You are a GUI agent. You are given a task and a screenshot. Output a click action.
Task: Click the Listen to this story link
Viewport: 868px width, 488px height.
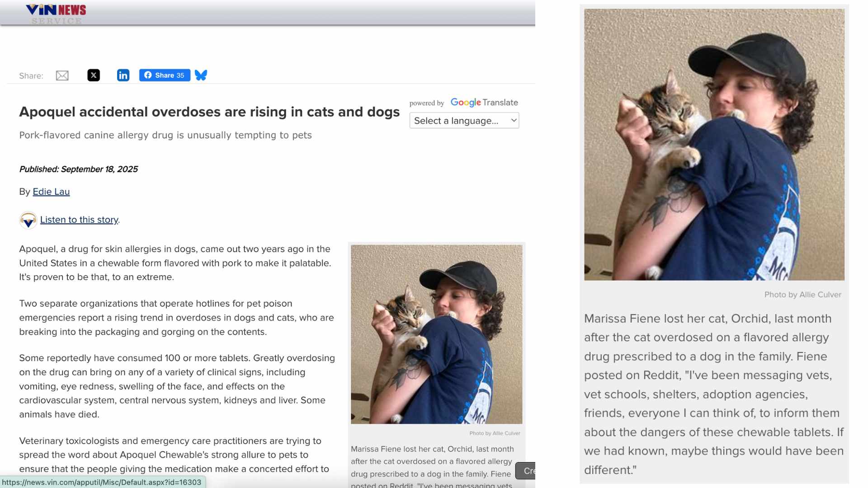(x=79, y=220)
